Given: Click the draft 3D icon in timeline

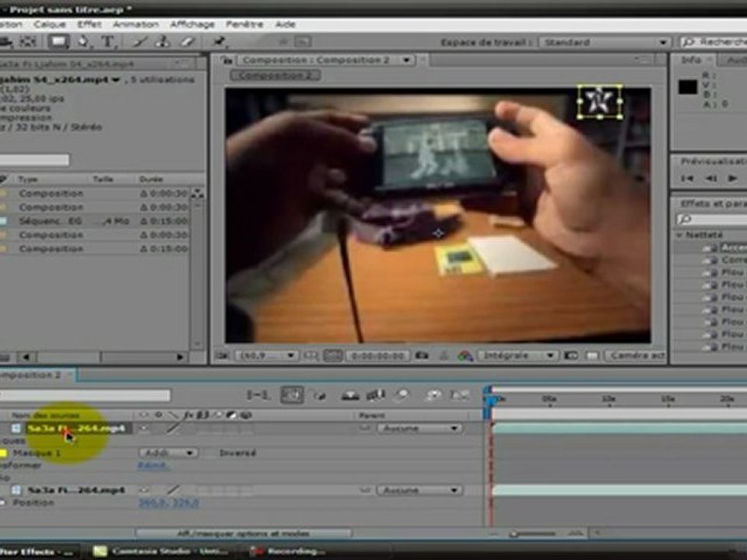Looking at the screenshot, I should [x=318, y=395].
